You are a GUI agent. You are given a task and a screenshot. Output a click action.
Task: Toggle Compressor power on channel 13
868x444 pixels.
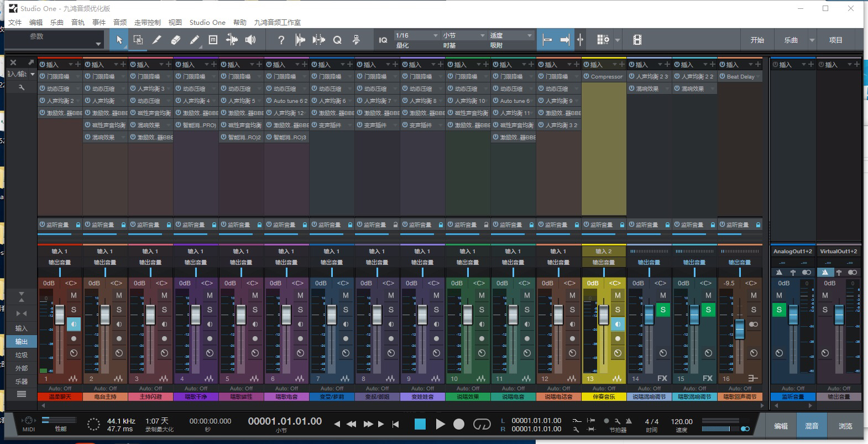(586, 76)
